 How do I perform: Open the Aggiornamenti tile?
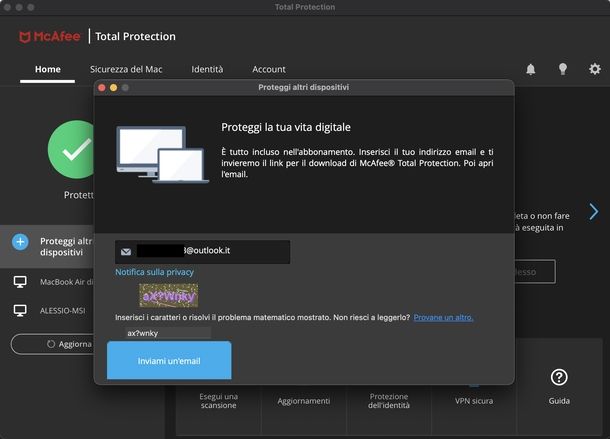303,401
